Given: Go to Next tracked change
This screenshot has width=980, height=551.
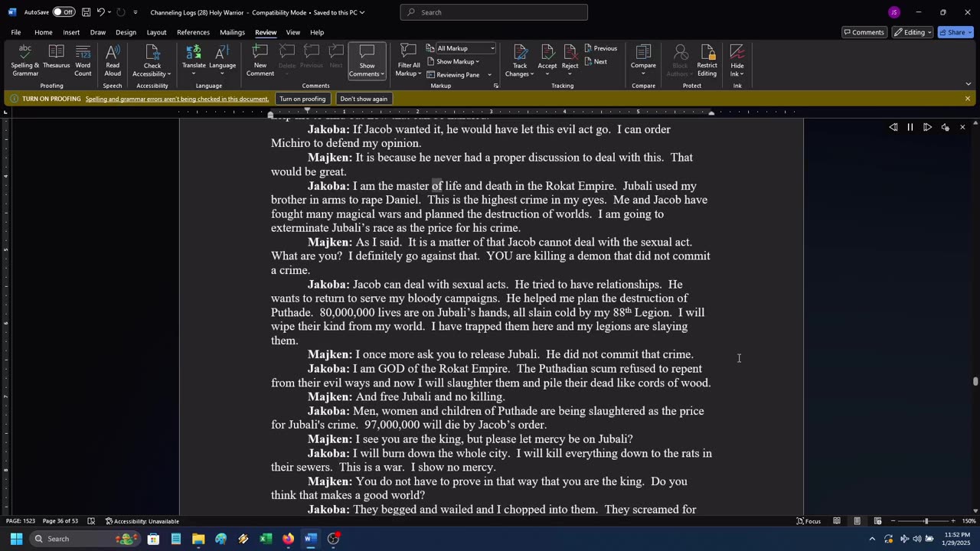Looking at the screenshot, I should click(595, 62).
